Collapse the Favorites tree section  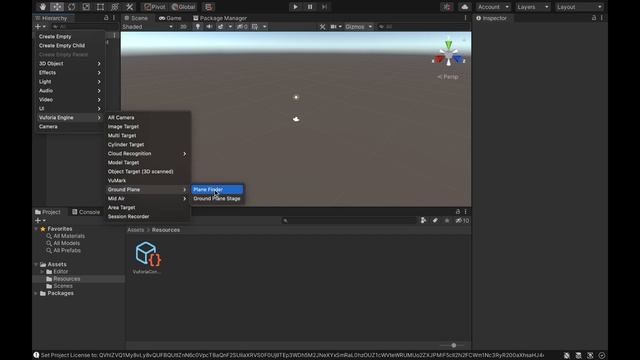click(x=36, y=229)
